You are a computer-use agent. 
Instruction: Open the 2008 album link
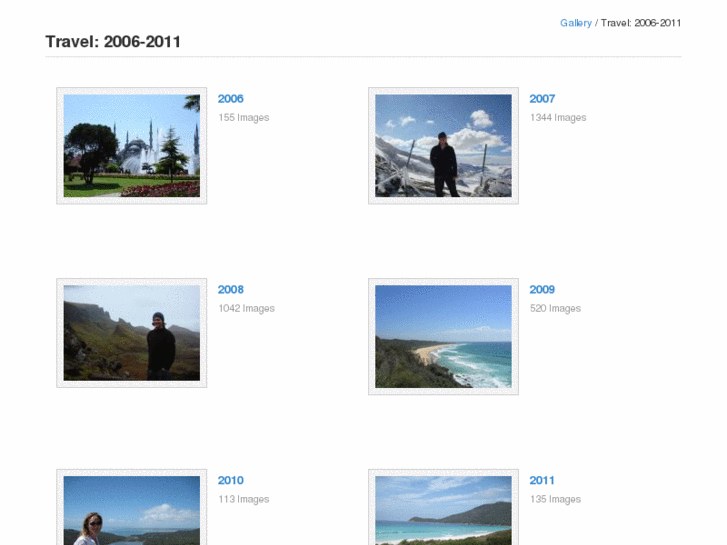point(230,289)
